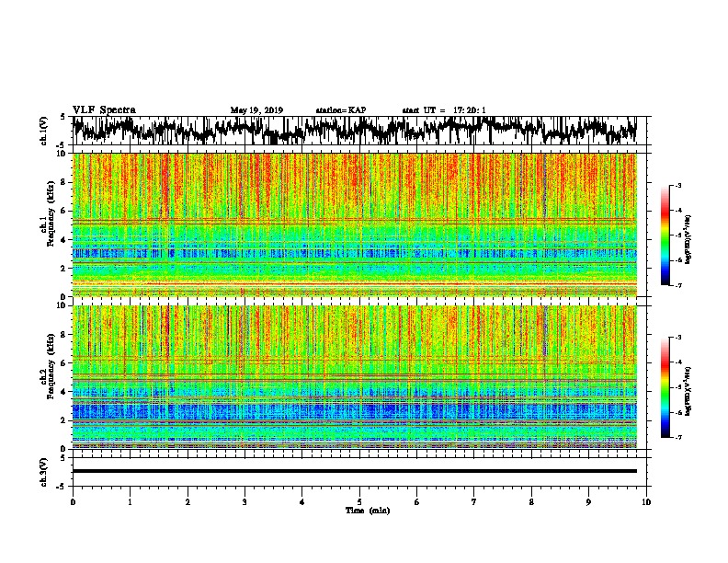Select the "May 19, 2019" date text

click(256, 110)
